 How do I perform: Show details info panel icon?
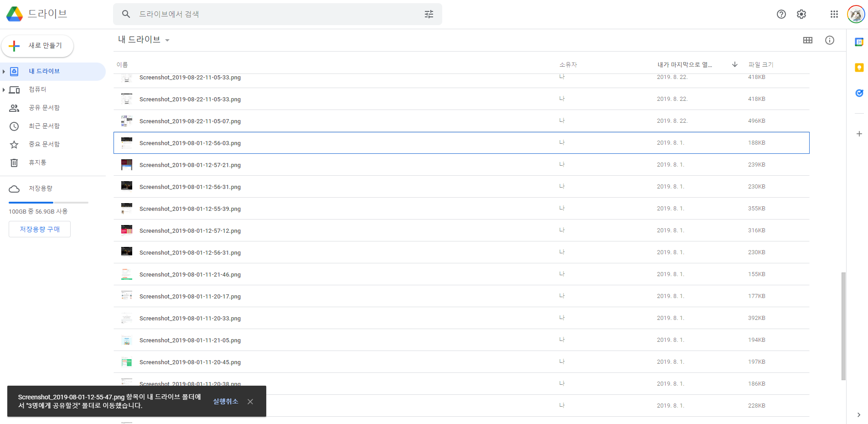coord(830,40)
